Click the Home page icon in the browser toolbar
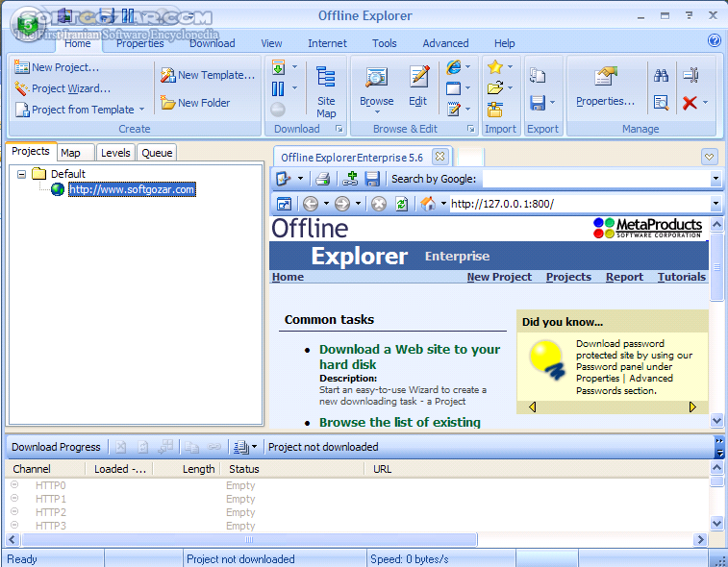The height and width of the screenshot is (567, 728). 428,204
